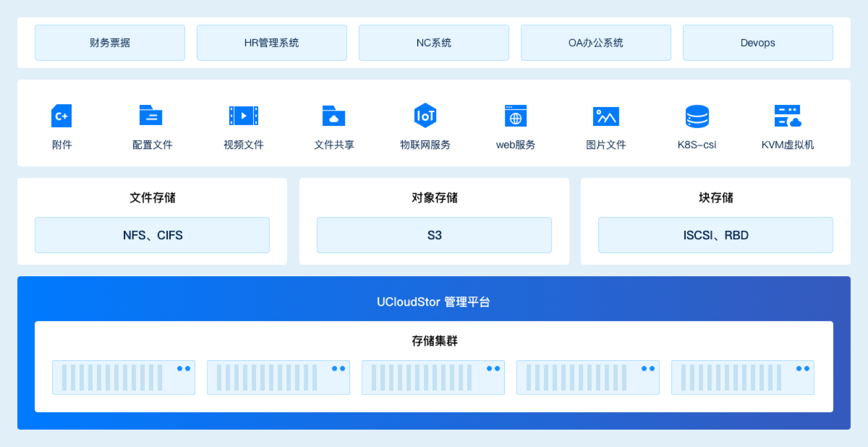
Task: Click the 文件共享 label text
Action: 334,145
